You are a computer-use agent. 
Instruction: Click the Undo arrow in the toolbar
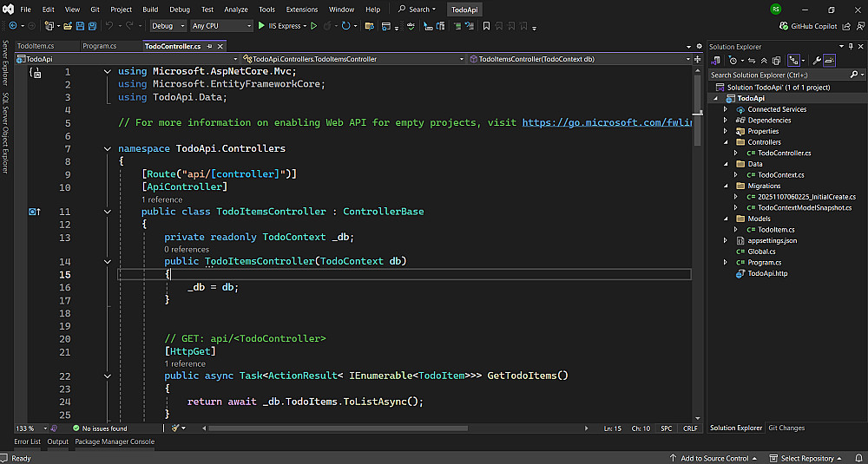[x=108, y=26]
